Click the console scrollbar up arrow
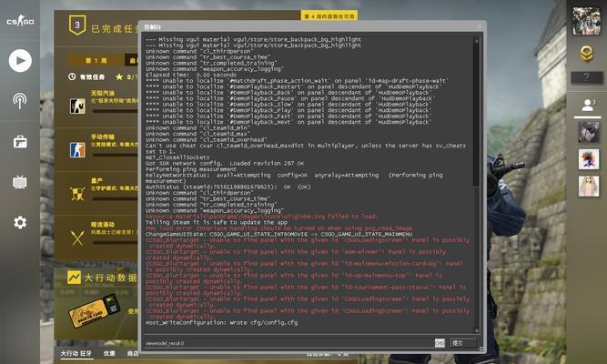The image size is (607, 364). pyautogui.click(x=477, y=40)
